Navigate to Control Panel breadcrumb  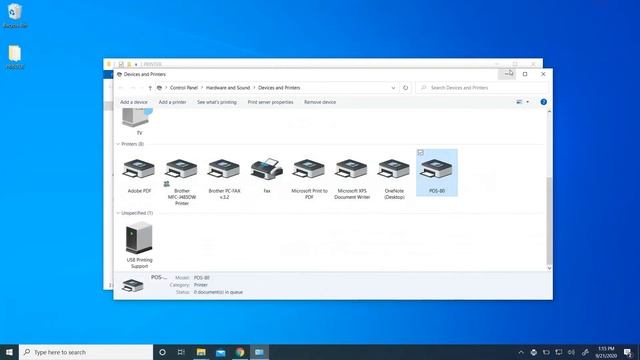coord(184,88)
